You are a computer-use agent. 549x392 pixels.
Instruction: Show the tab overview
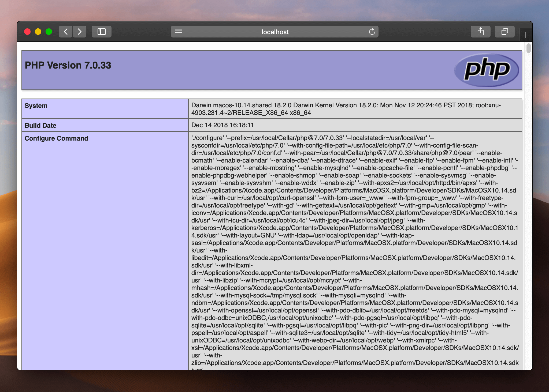pos(505,32)
